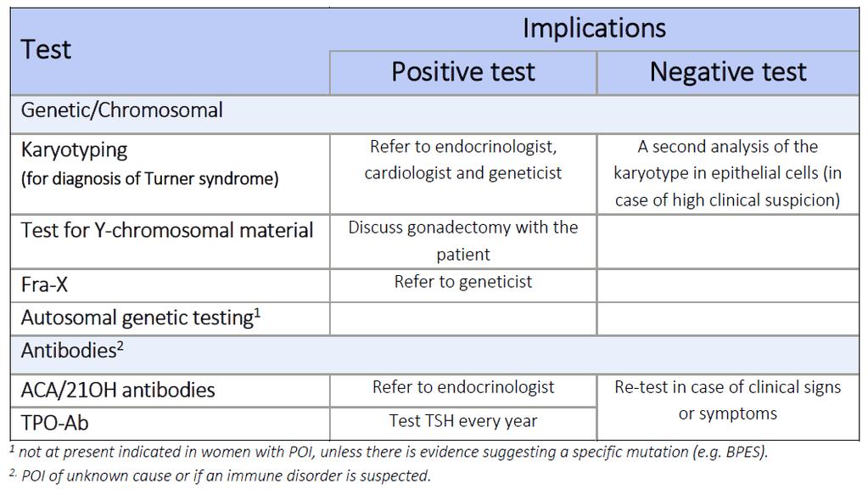The image size is (868, 495).
Task: Select the 'ACA/21OH antibodies' cell
Action: point(170,391)
